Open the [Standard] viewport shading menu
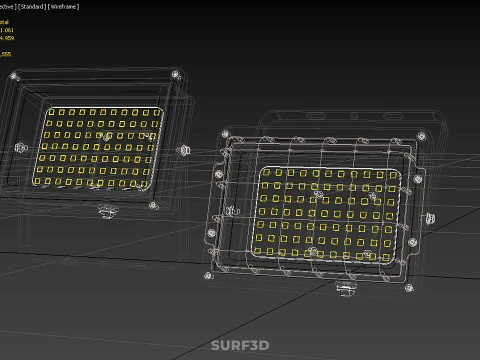The image size is (480, 360). pos(32,7)
